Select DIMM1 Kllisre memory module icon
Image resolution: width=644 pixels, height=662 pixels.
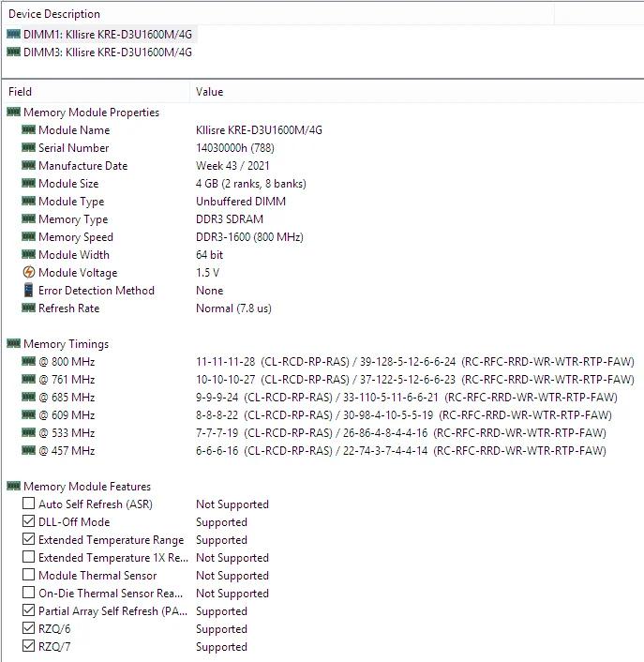click(x=13, y=34)
